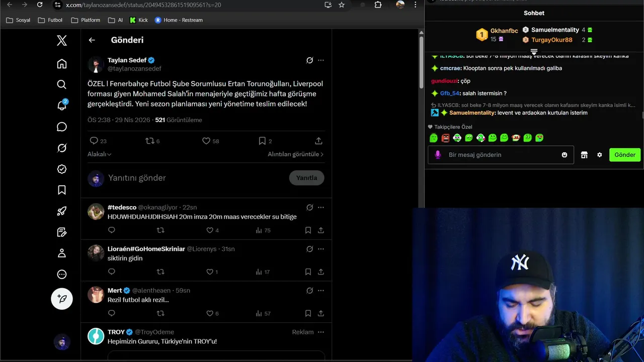Open the Grok icon in X sidebar

point(62,148)
